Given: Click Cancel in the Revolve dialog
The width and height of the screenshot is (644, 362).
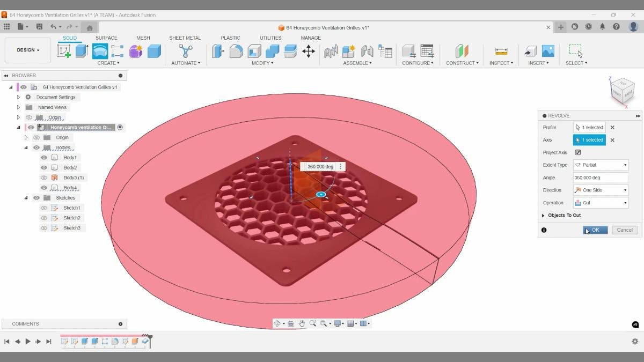Looking at the screenshot, I should tap(625, 230).
